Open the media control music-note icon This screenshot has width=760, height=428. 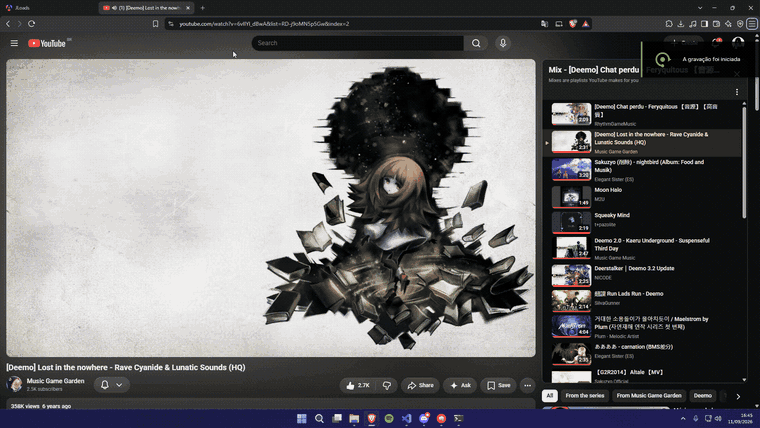[693, 23]
